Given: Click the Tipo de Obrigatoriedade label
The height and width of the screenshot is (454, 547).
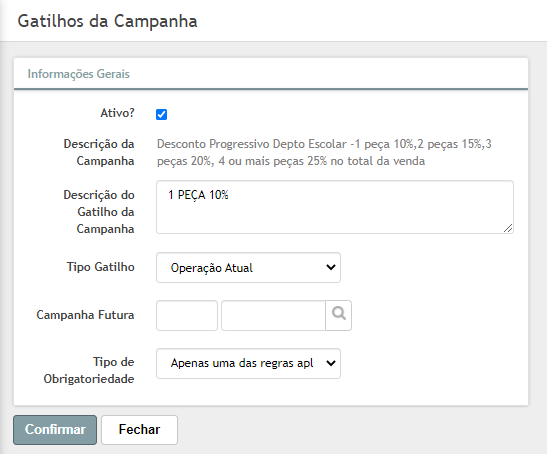Looking at the screenshot, I should (x=89, y=370).
